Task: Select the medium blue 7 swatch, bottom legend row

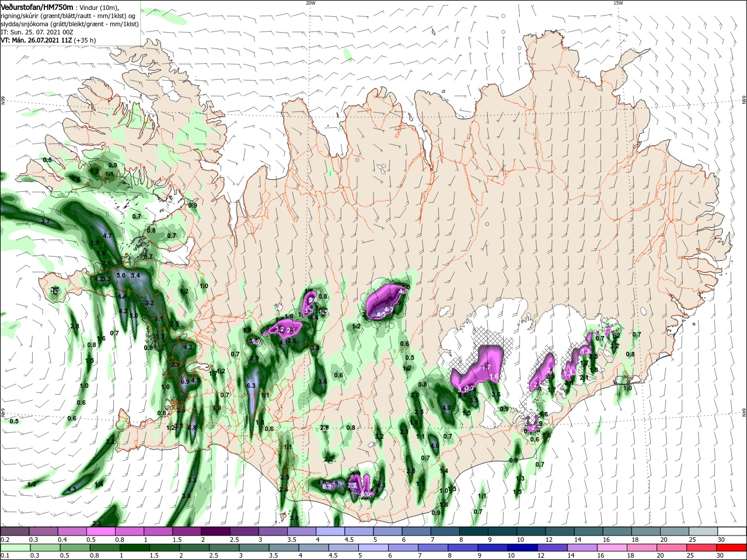Action: coord(432,547)
